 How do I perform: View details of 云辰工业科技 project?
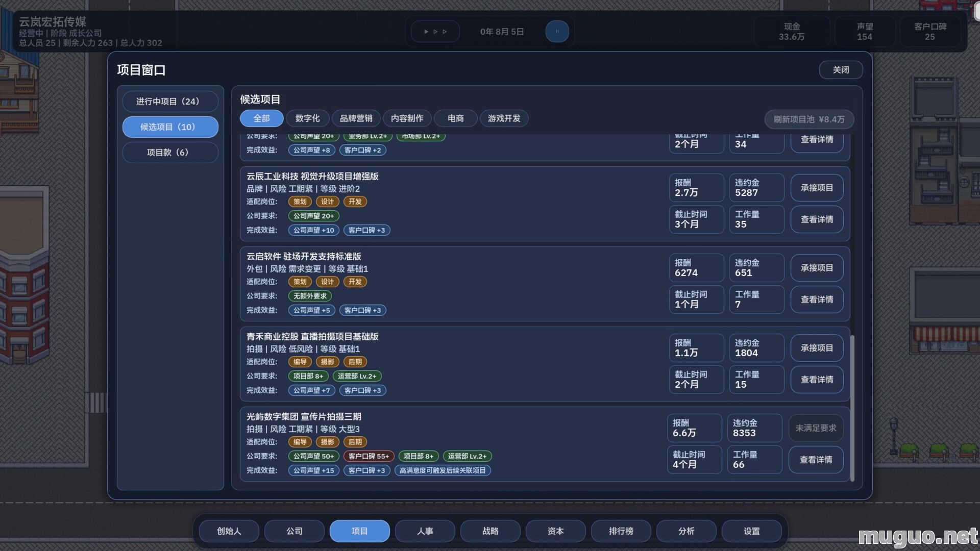click(x=817, y=219)
